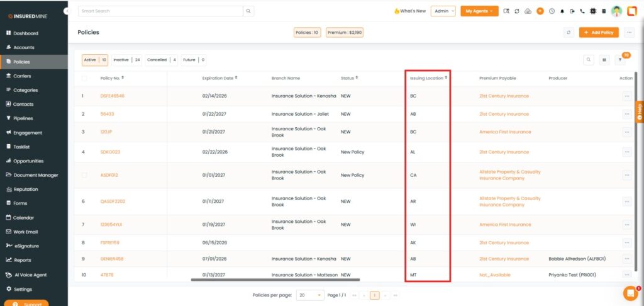
Task: Open the phone dialer icon
Action: coord(582,11)
